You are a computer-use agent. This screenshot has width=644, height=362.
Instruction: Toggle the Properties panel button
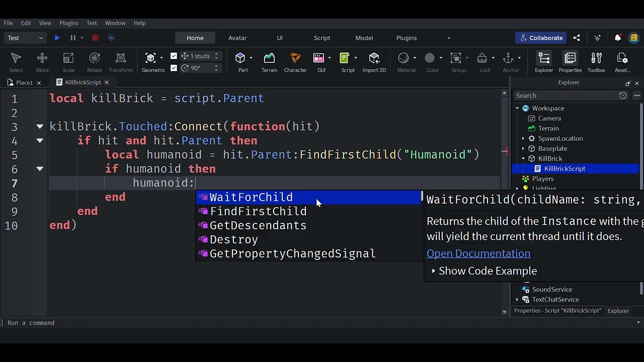coord(570,63)
